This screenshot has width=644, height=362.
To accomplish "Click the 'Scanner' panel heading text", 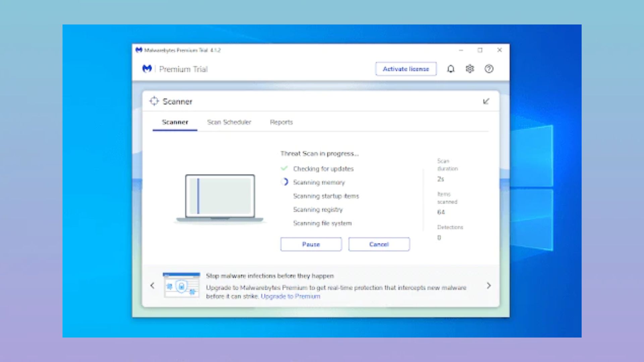I will pos(177,102).
